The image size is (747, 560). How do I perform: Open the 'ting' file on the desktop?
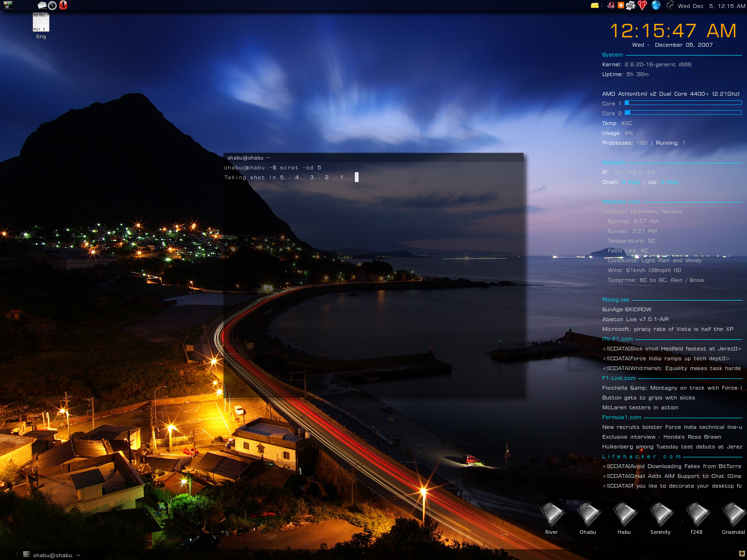click(41, 23)
